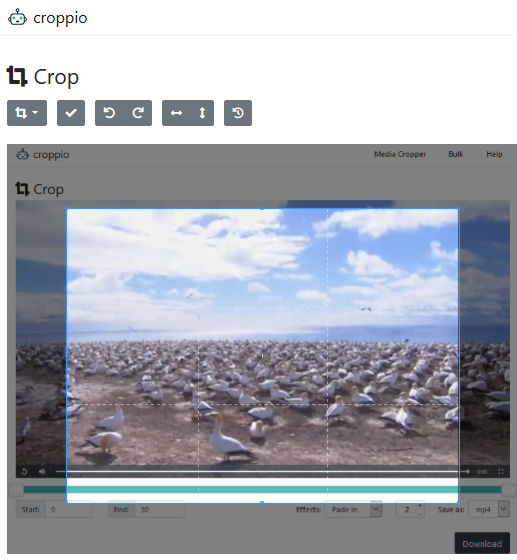Rotate image clockwise
The image size is (517, 560).
point(138,113)
